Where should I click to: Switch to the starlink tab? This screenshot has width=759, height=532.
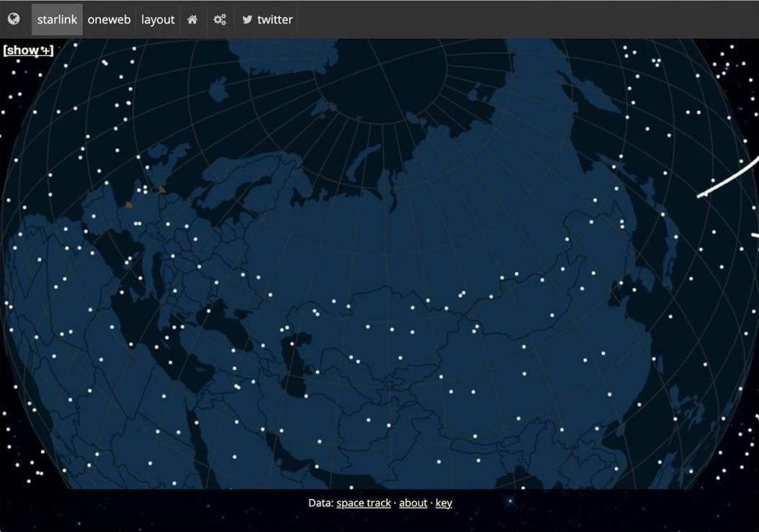click(x=57, y=19)
